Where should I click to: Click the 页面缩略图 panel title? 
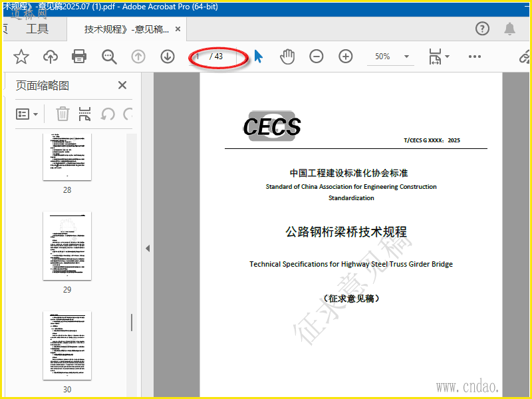(43, 85)
